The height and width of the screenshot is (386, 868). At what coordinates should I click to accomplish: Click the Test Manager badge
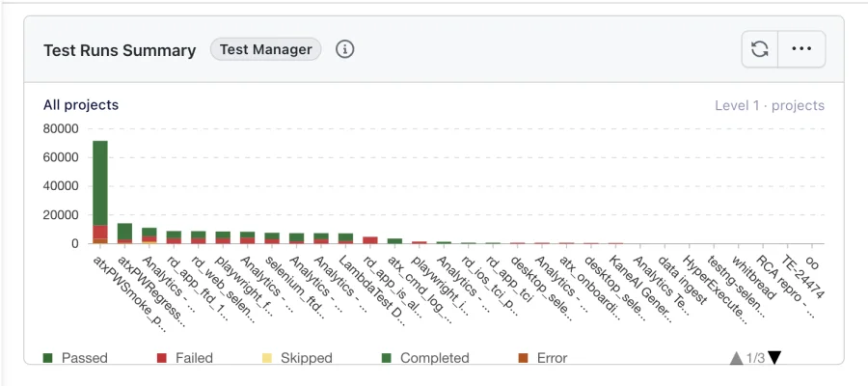coord(266,49)
